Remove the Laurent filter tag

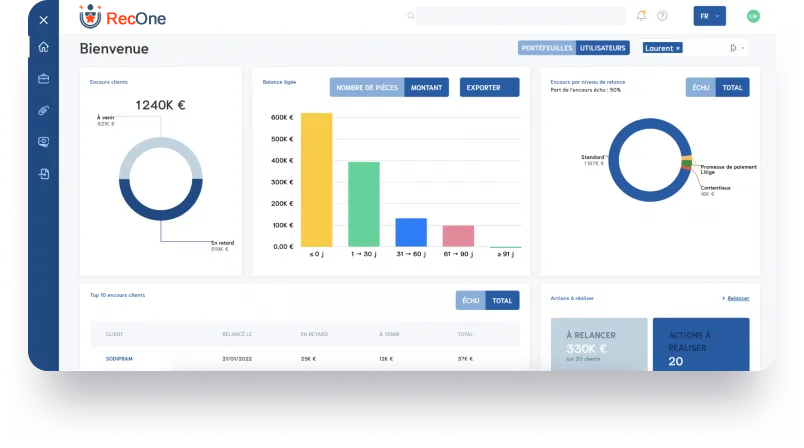click(678, 48)
